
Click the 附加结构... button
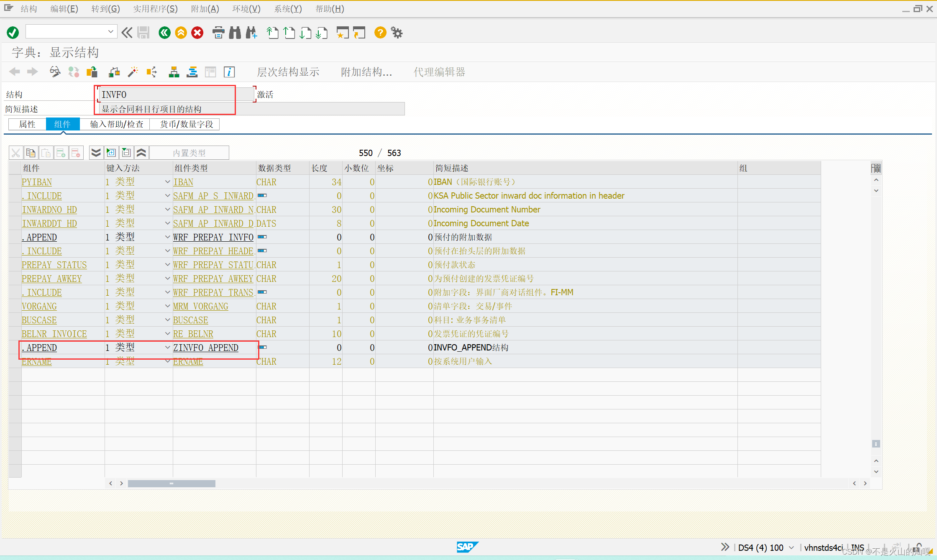[366, 72]
